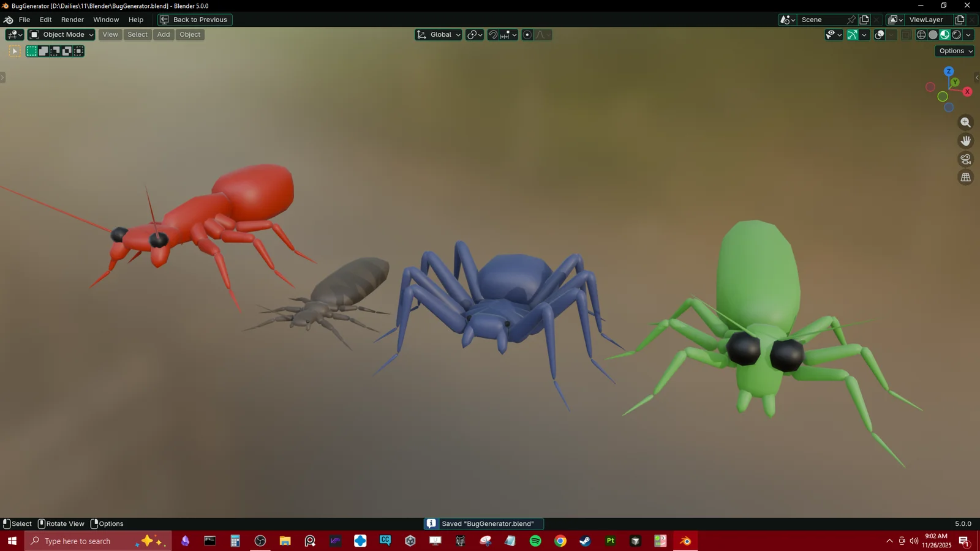Click the Back to Previous button

point(194,20)
